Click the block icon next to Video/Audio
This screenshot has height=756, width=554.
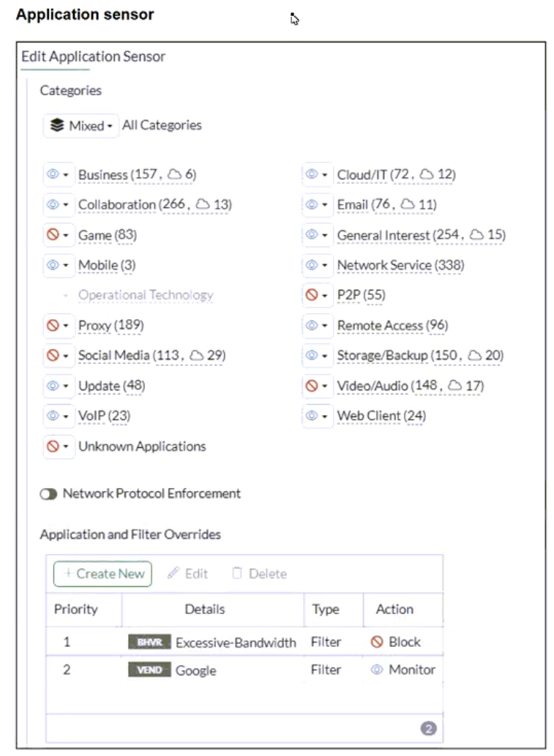click(x=312, y=386)
